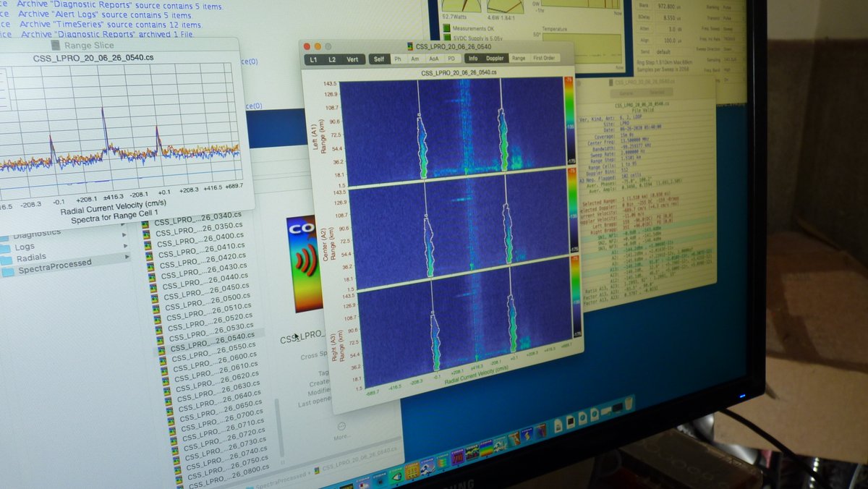Image resolution: width=868 pixels, height=489 pixels.
Task: Click the icon of file CSS_LPRO...26_0450.cs
Action: [x=156, y=299]
